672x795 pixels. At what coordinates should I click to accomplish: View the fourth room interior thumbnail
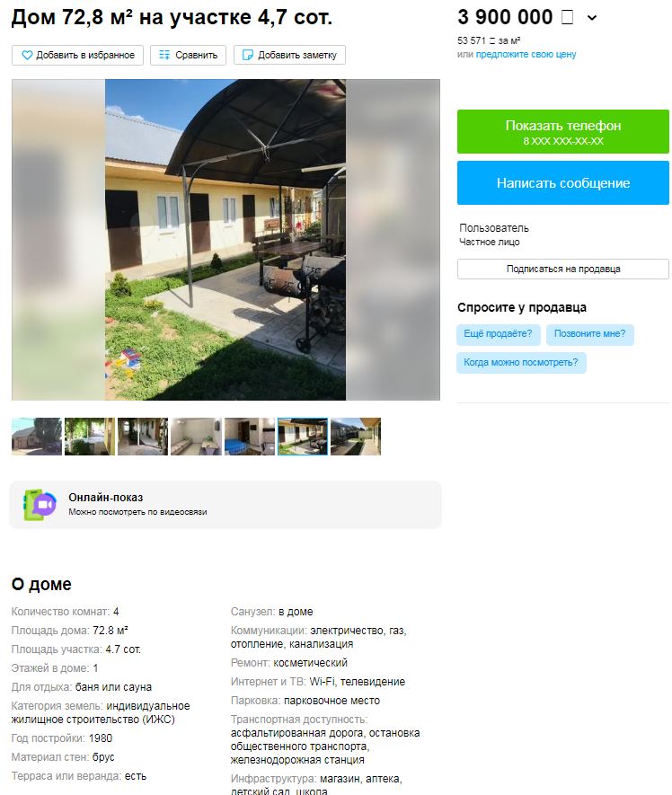point(196,437)
